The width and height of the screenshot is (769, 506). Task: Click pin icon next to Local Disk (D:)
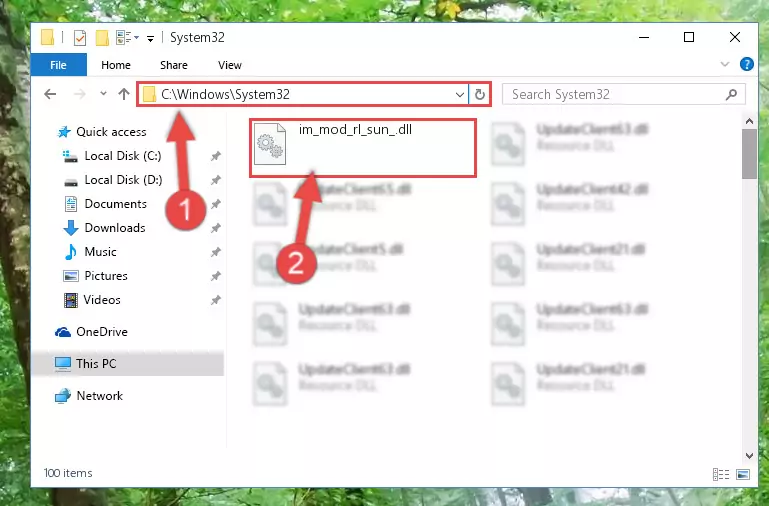pos(216,180)
